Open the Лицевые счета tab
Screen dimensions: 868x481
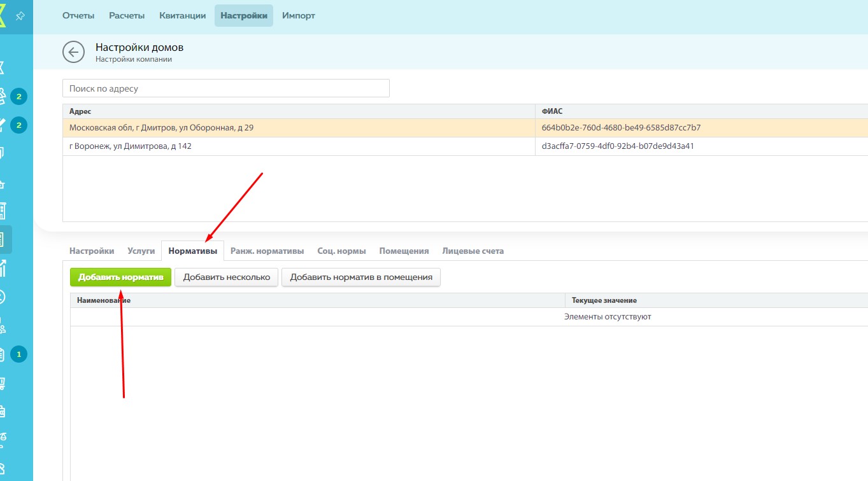pyautogui.click(x=473, y=251)
